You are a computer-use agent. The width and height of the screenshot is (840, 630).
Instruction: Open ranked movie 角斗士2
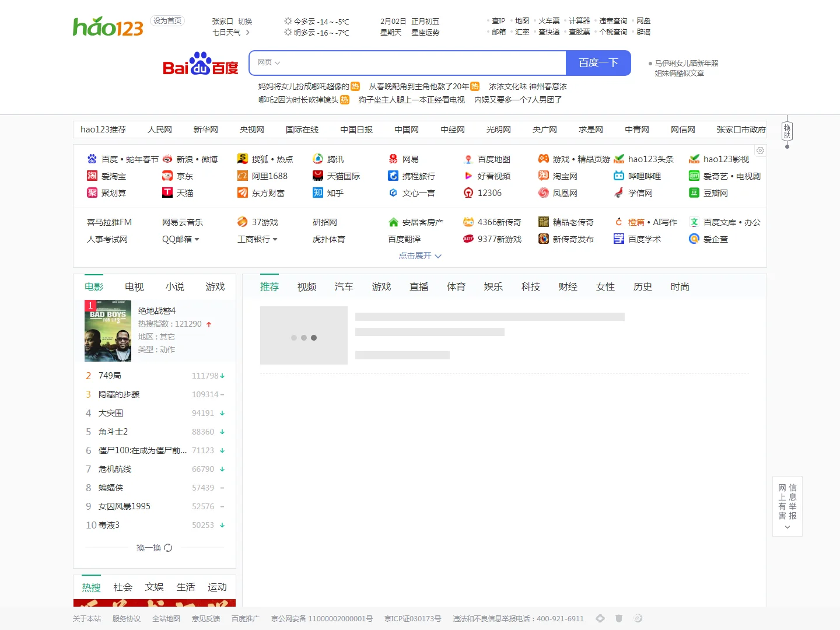point(113,432)
